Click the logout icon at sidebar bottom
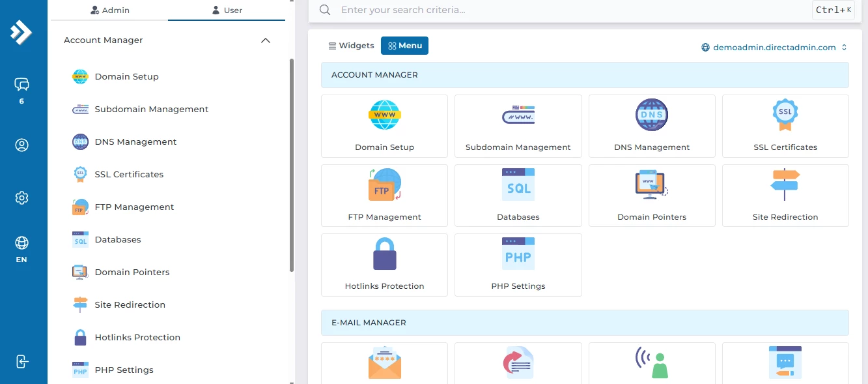 pos(21,362)
